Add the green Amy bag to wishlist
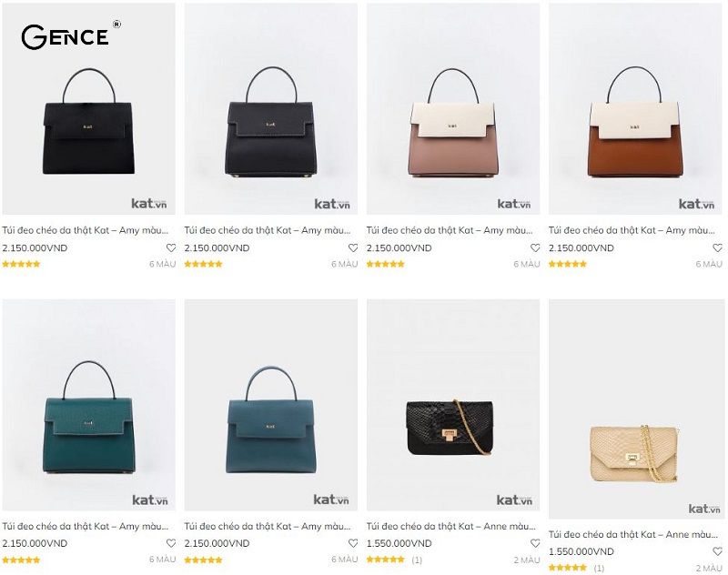This screenshot has height=575, width=728. click(171, 543)
